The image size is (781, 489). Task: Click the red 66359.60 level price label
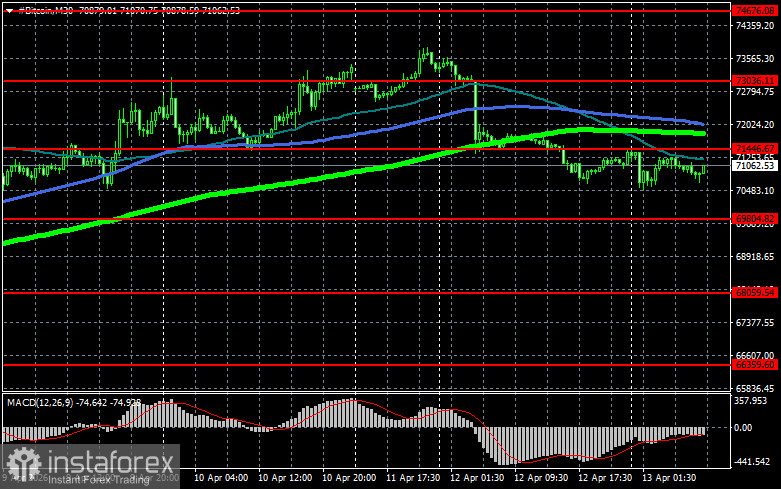point(755,365)
